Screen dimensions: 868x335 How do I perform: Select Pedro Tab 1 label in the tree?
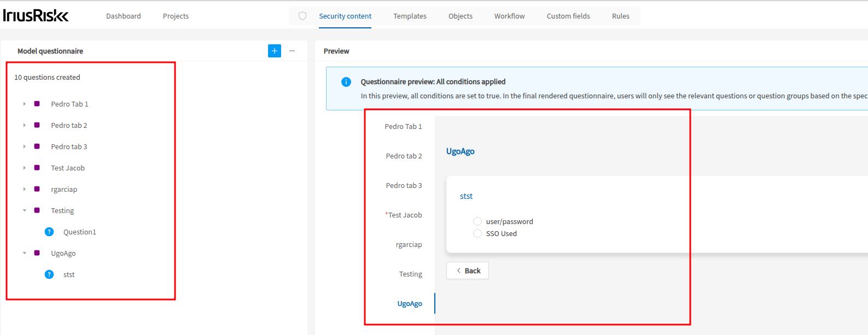[69, 104]
